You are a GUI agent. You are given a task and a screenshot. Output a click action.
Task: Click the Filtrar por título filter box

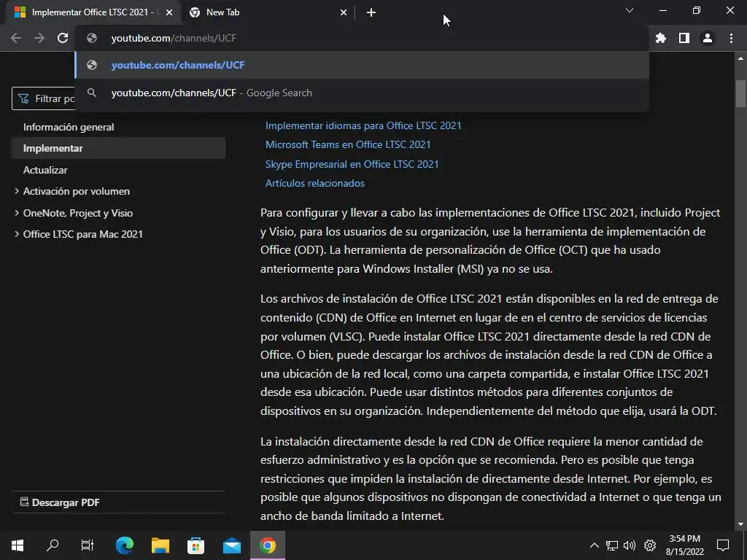(x=44, y=98)
